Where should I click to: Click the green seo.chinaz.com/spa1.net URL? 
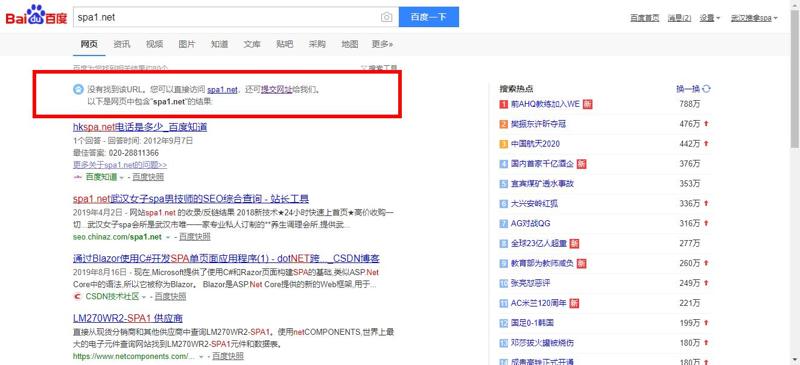[117, 237]
